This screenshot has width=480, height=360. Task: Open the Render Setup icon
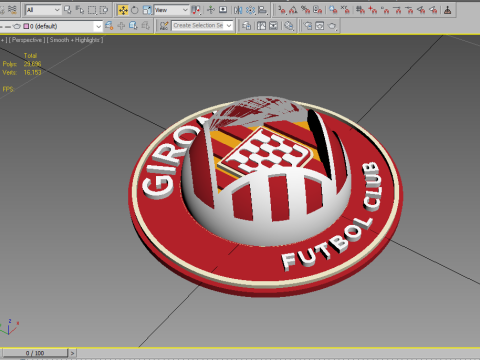coord(308,26)
